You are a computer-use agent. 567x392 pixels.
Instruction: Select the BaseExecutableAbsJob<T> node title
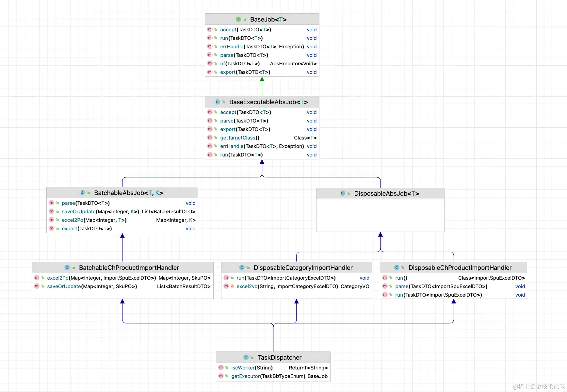point(268,102)
